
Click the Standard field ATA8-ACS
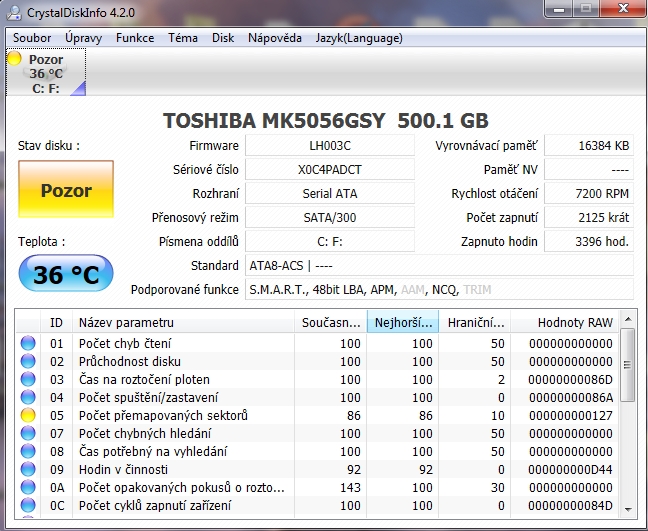(439, 265)
